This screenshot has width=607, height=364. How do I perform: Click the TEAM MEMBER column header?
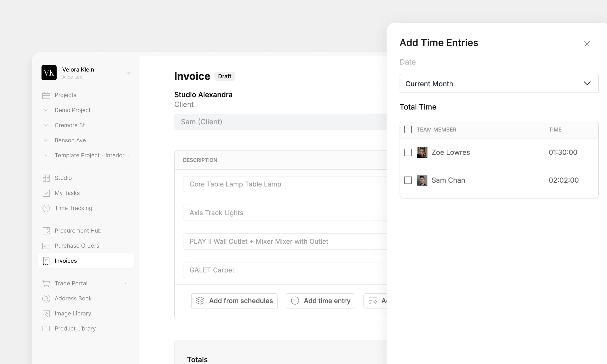(x=436, y=130)
